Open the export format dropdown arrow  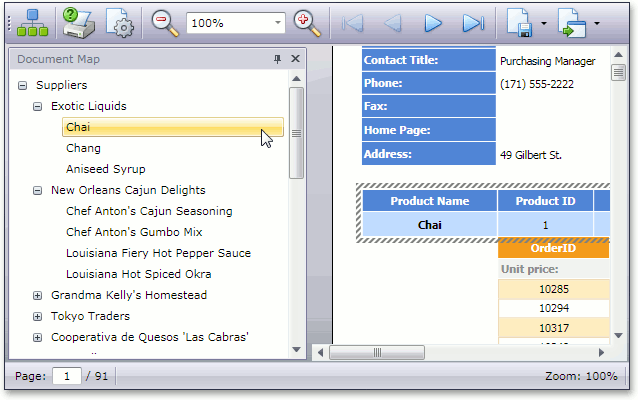click(544, 22)
